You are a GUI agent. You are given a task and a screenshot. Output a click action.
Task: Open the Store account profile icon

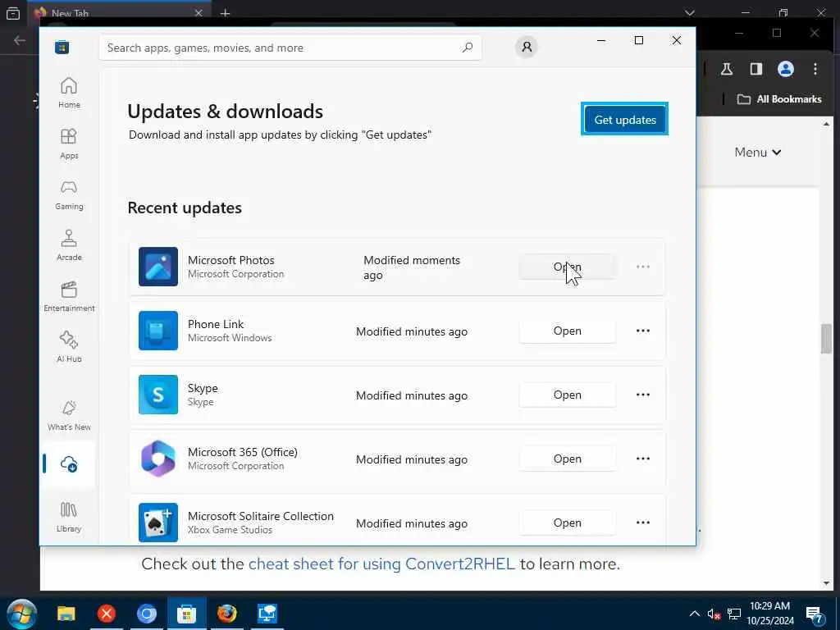[527, 47]
